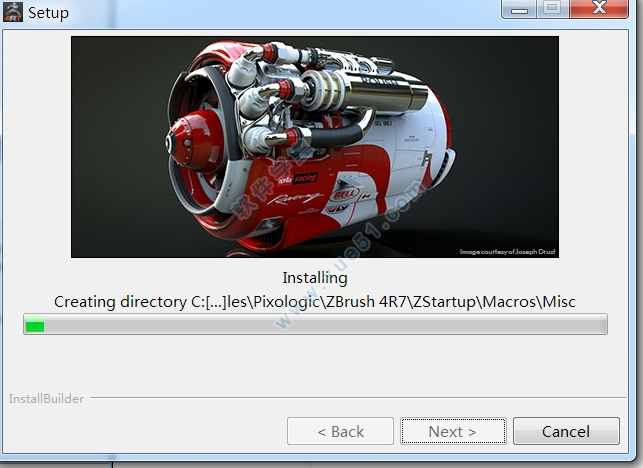643x468 pixels.
Task: Click the Setup installer icon in title bar
Action: (13, 12)
